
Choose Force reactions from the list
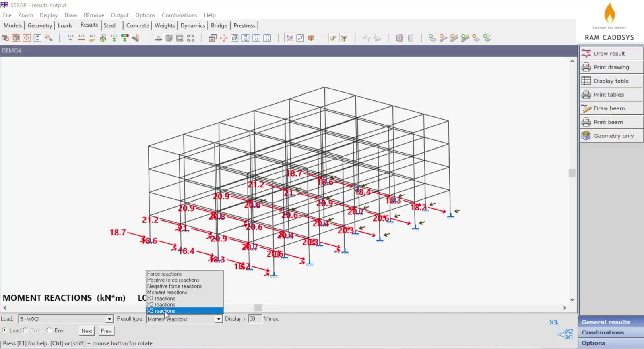point(184,274)
